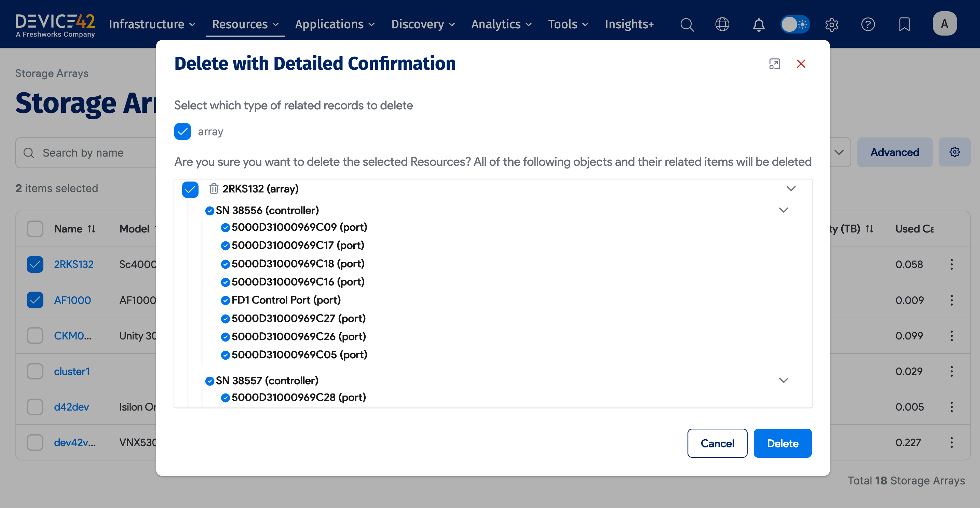Open the global search magnifier icon
This screenshot has height=508, width=980.
coord(687,24)
